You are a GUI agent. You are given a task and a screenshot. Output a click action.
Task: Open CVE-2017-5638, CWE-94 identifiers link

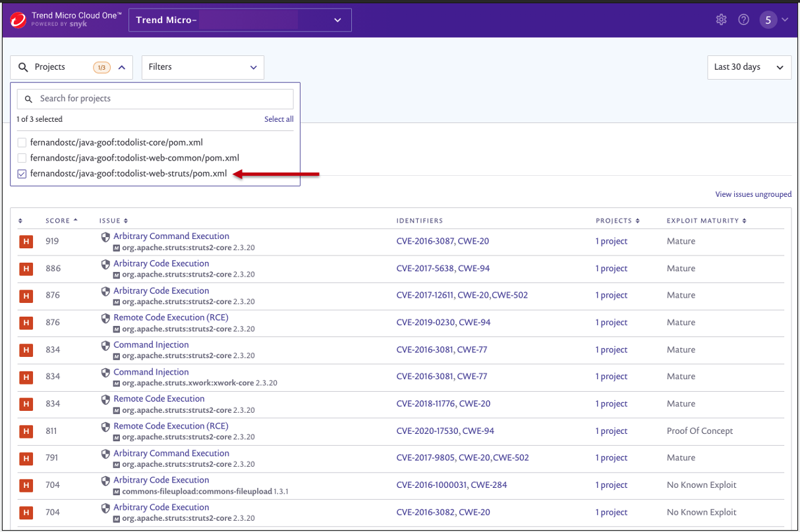[443, 269]
